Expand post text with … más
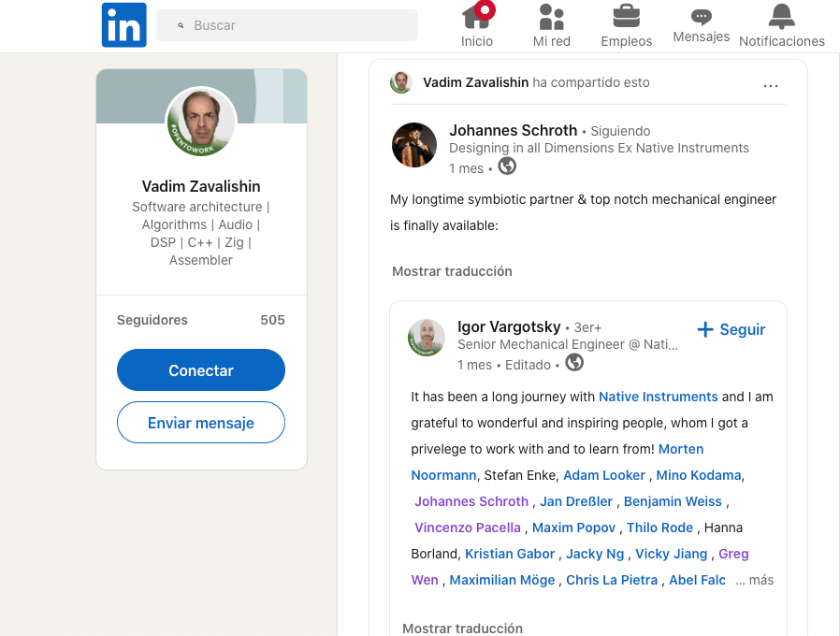Screen dimensions: 840x636 click(754, 580)
